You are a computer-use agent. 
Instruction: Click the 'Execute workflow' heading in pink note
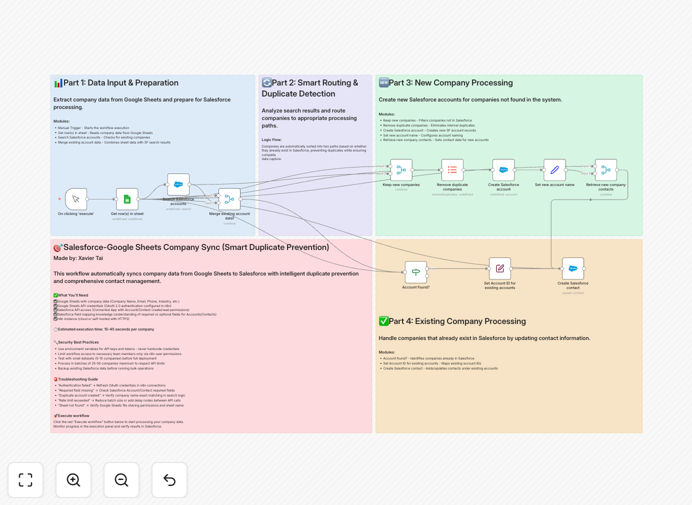[x=71, y=415]
